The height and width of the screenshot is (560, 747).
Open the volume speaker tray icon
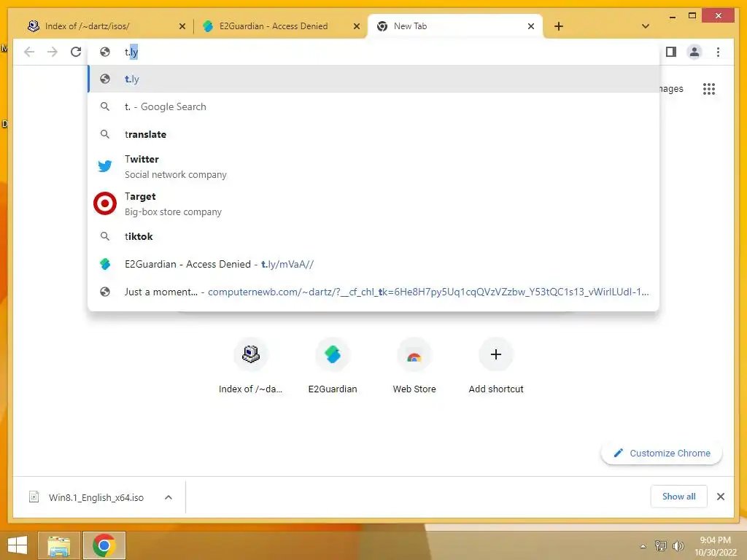(x=678, y=545)
